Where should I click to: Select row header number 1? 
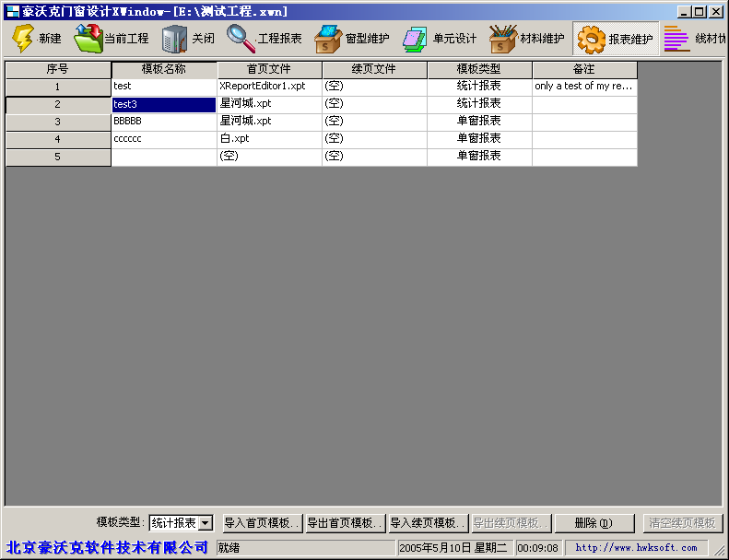point(58,87)
